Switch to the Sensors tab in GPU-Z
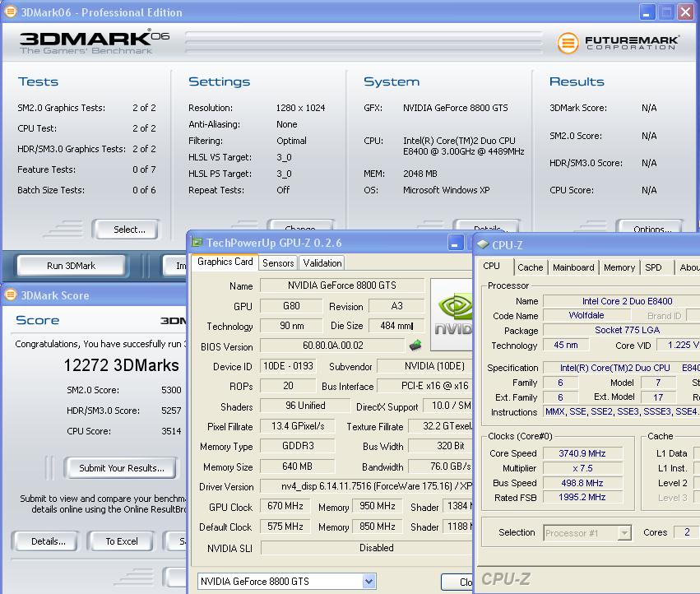Image resolution: width=700 pixels, height=594 pixels. pos(278,263)
